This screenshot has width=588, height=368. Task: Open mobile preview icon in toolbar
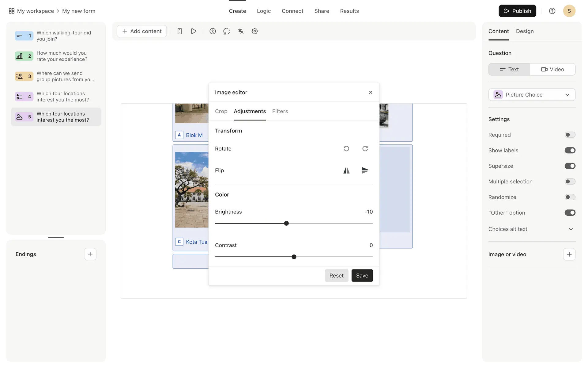[x=180, y=31]
